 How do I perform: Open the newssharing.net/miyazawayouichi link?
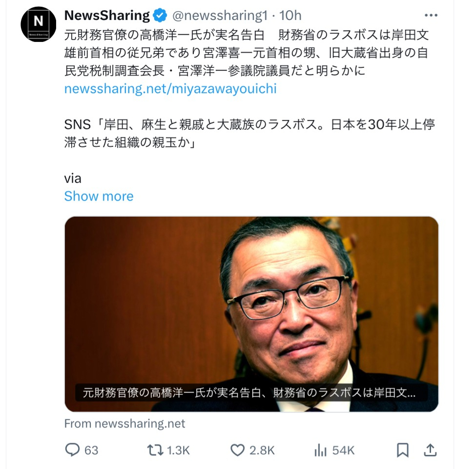tap(170, 89)
